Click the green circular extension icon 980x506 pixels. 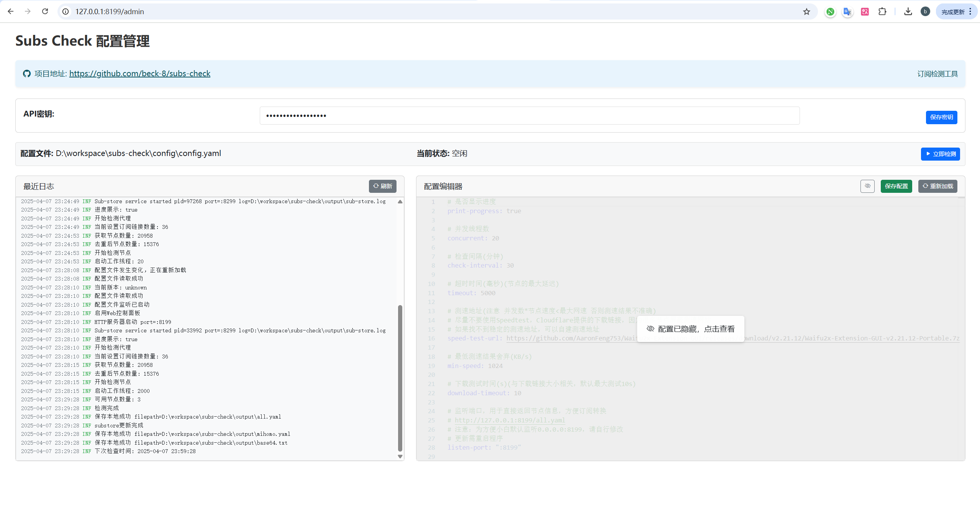(x=830, y=11)
